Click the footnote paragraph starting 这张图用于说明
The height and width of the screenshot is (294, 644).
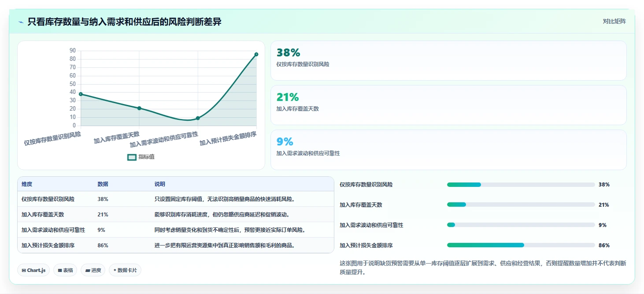483,268
